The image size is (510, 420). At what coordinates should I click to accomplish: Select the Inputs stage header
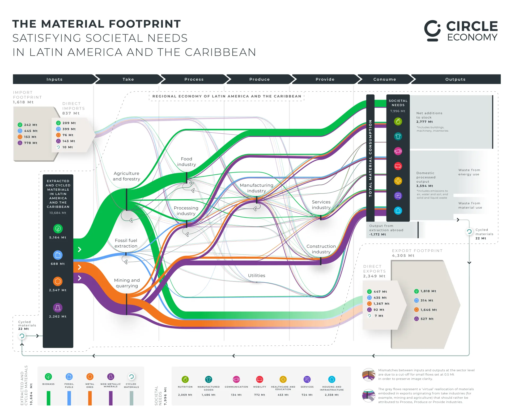[54, 79]
